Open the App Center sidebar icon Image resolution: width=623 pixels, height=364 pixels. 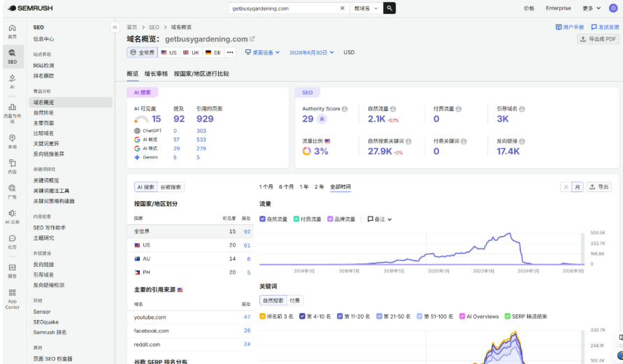13,299
